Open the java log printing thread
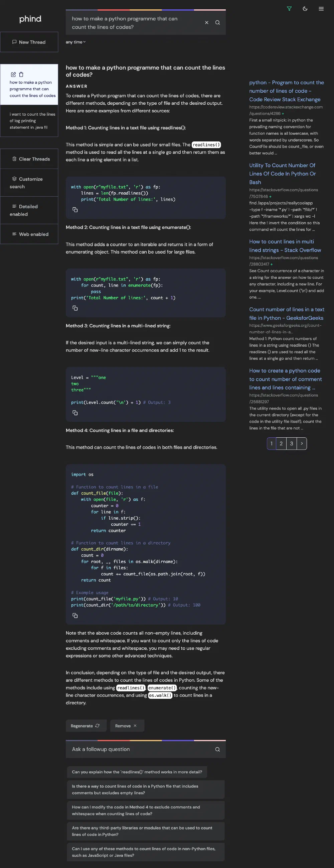 (x=29, y=121)
